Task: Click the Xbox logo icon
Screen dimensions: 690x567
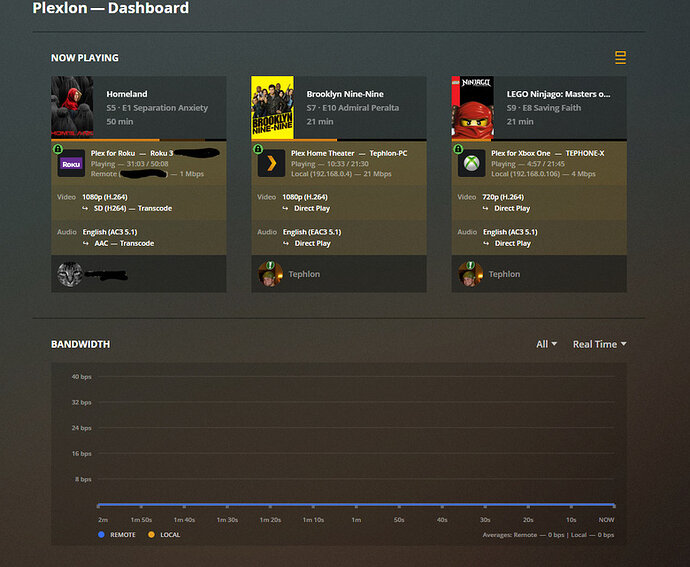Action: (x=472, y=164)
